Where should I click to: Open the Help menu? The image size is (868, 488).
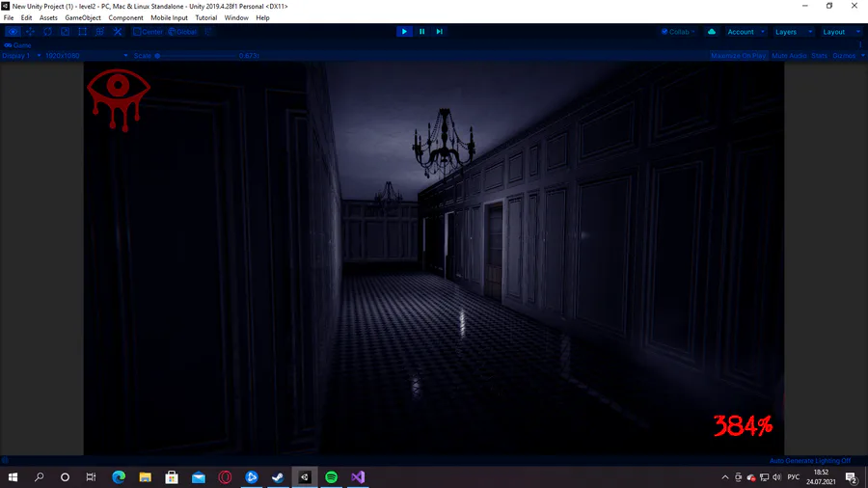tap(262, 17)
